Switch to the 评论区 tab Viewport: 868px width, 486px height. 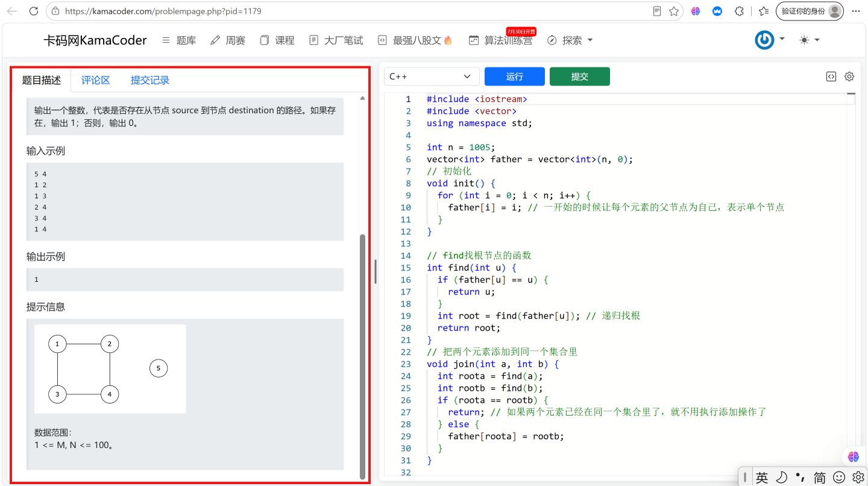[96, 80]
